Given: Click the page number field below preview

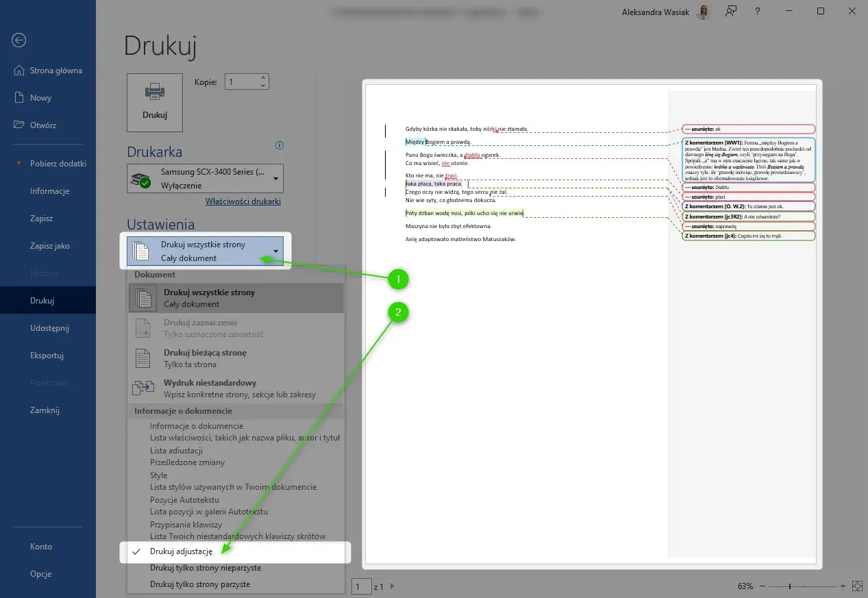Looking at the screenshot, I should [x=361, y=586].
